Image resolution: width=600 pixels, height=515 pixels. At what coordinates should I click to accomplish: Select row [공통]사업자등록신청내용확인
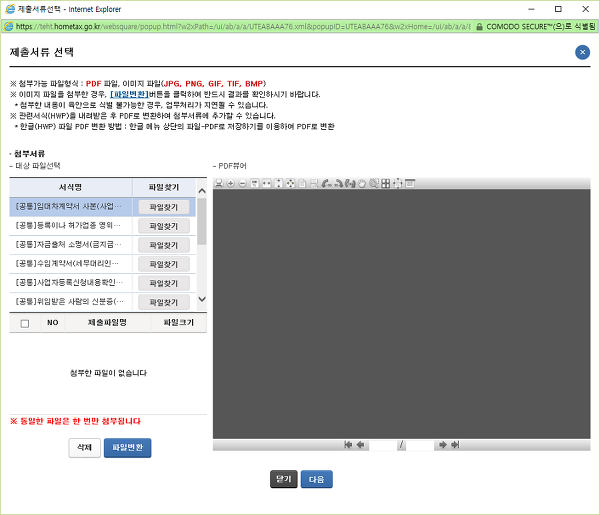pyautogui.click(x=71, y=283)
